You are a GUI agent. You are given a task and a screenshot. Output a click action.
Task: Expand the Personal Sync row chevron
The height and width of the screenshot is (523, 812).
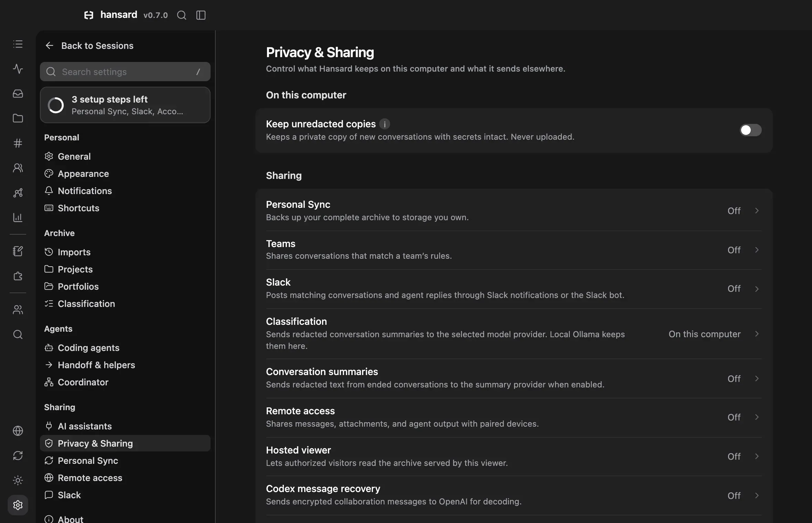pos(757,211)
